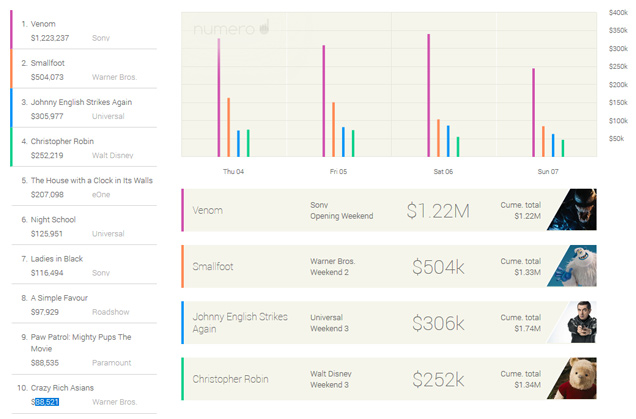Click the pink Venom bar for Sat 06
Viewport: 636px width, 419px height.
pos(428,96)
